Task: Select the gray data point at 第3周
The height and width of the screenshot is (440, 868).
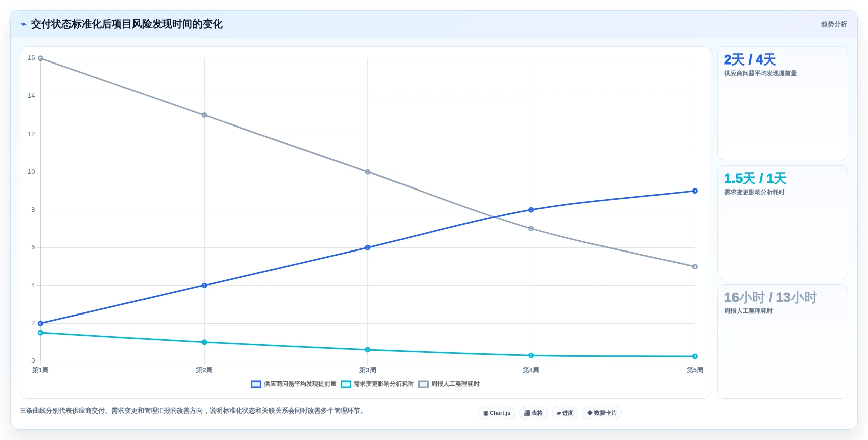Action: 368,172
